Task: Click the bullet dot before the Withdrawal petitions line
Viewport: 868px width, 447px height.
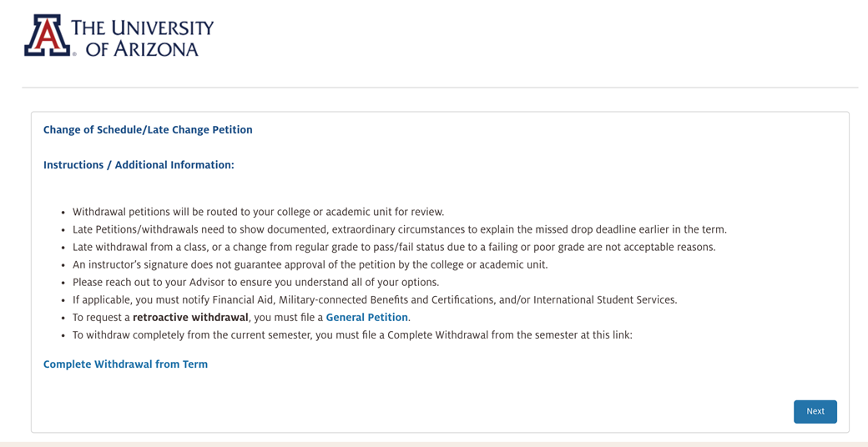Action: [x=63, y=213]
